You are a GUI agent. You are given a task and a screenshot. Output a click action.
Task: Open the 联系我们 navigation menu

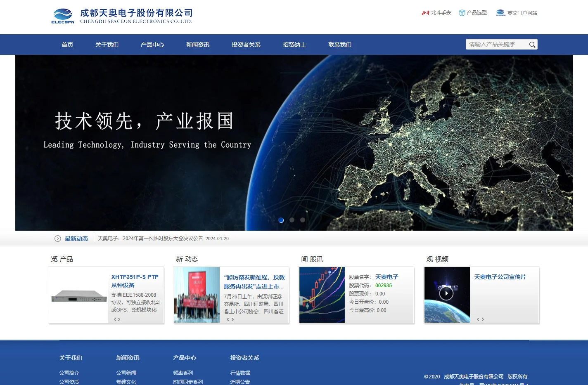click(x=340, y=45)
